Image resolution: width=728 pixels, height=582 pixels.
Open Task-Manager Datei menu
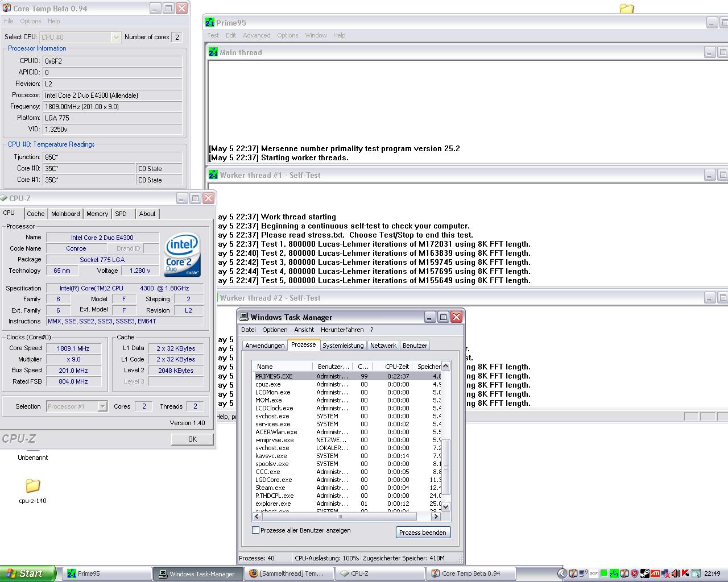point(249,330)
